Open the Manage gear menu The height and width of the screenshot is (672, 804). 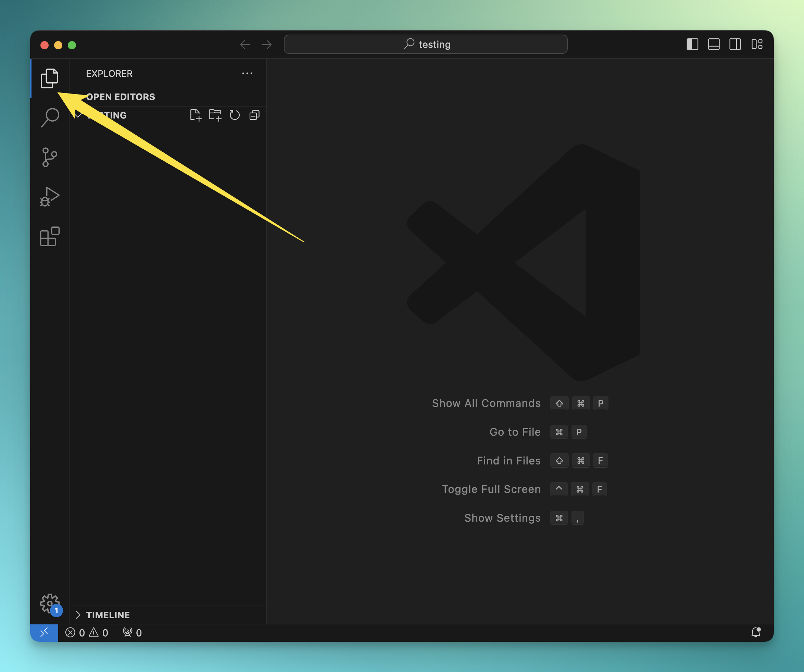point(49,603)
